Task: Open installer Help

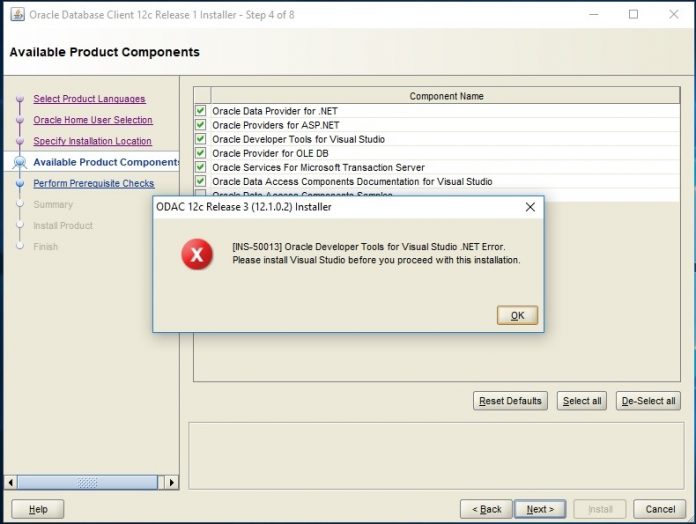Action: (38, 509)
